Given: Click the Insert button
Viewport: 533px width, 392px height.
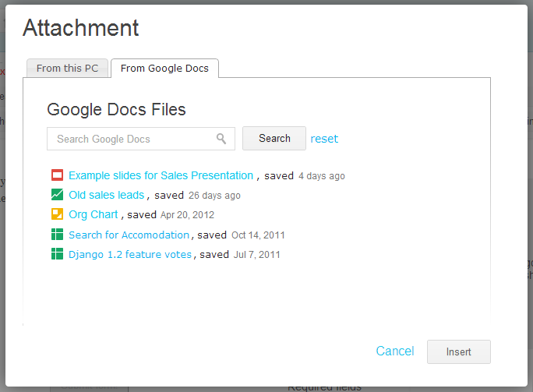Looking at the screenshot, I should 458,352.
